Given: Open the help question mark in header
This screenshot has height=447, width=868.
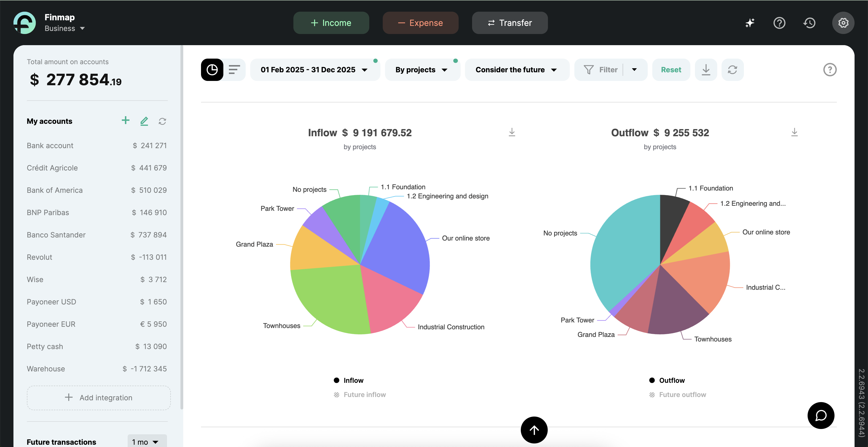Looking at the screenshot, I should (779, 23).
